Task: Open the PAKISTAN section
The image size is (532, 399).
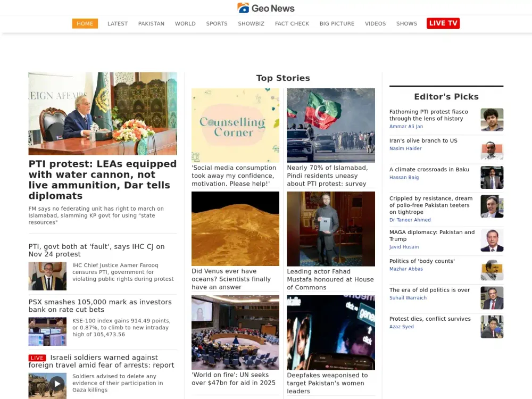Action: pos(151,23)
